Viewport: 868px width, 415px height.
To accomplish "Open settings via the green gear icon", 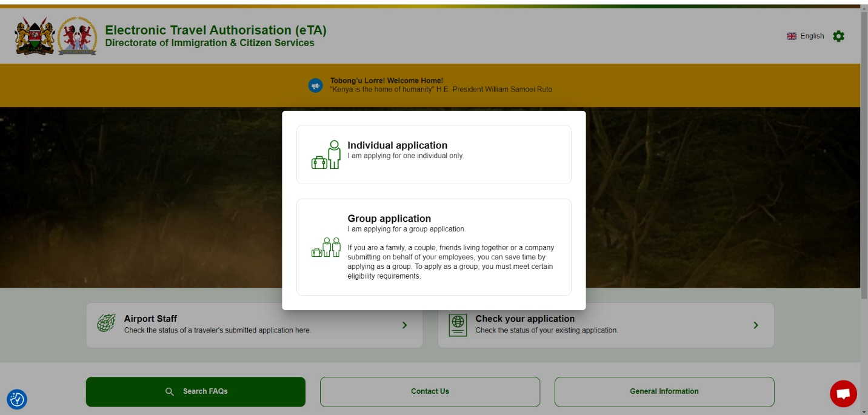I will [838, 36].
